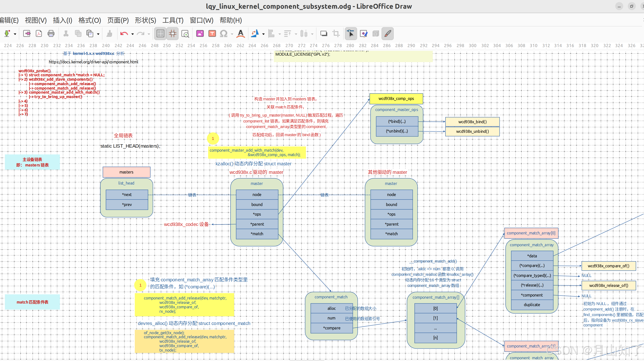Click the Print icon
The height and width of the screenshot is (361, 644).
(x=51, y=34)
